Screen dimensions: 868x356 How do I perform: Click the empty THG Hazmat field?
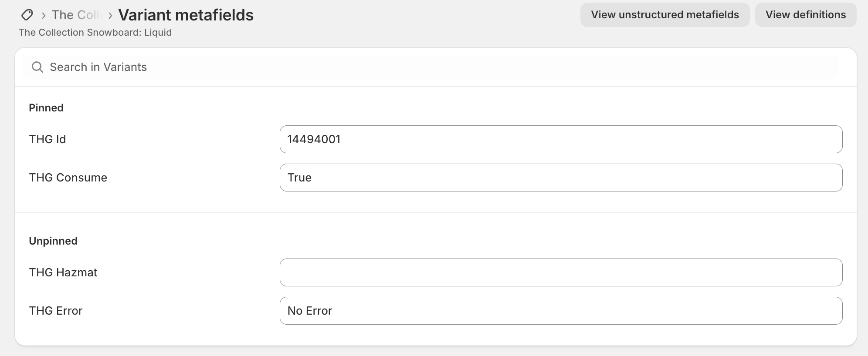point(560,272)
